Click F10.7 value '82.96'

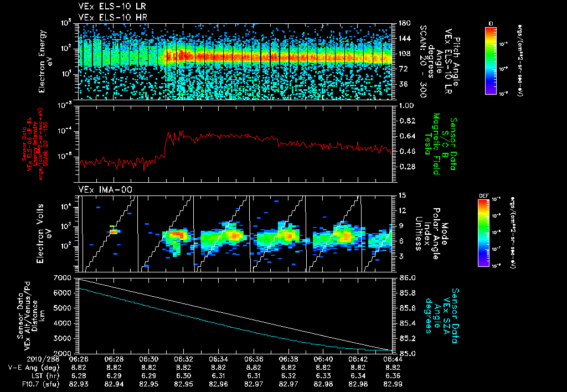pos(218,384)
